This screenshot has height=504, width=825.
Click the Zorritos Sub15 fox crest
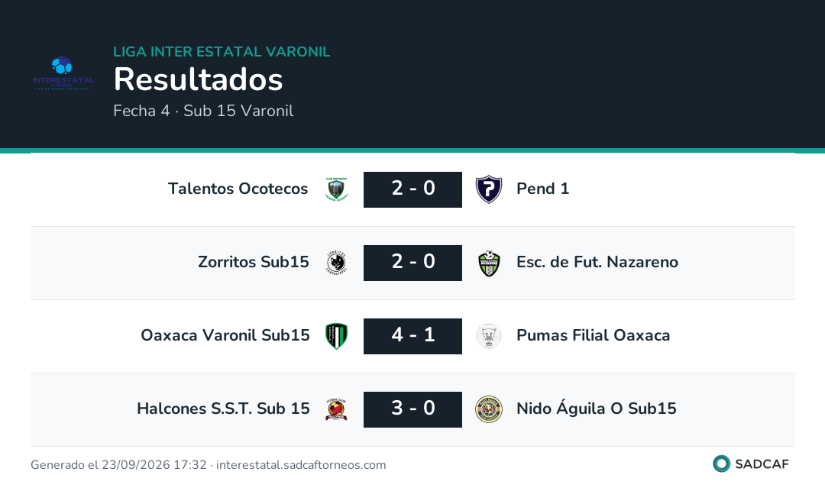coord(336,263)
